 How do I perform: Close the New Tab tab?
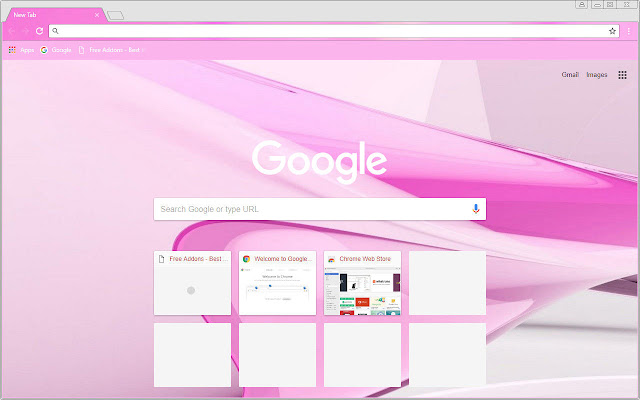click(97, 15)
